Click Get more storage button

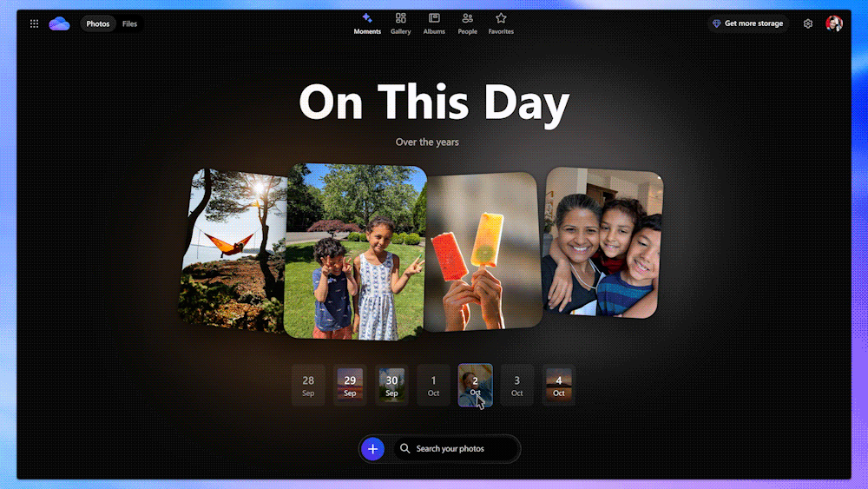click(x=747, y=23)
